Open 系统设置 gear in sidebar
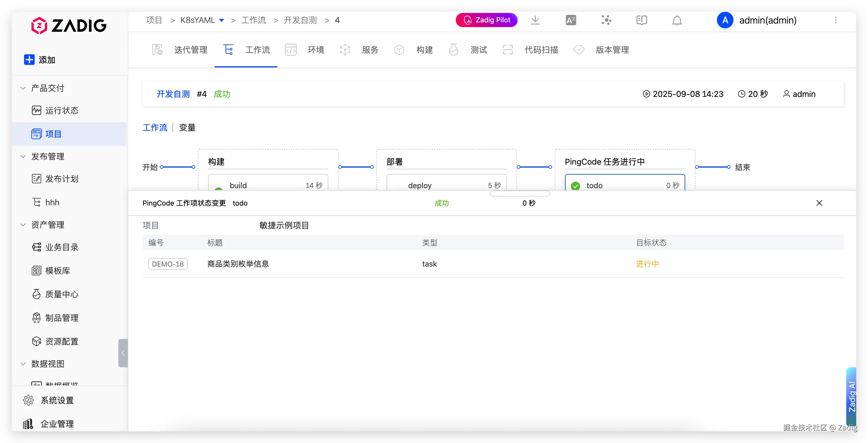This screenshot has width=868, height=443. [x=28, y=400]
